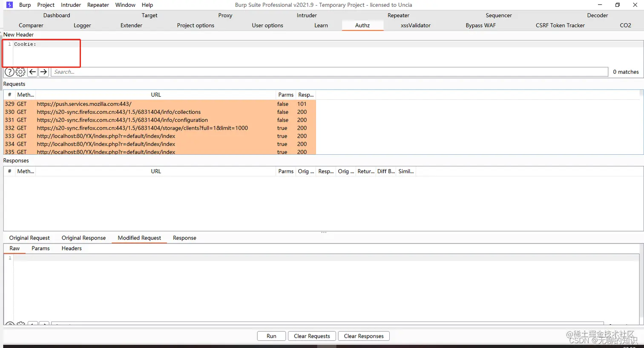Select request 330 info/collections row
644x348 pixels.
pos(160,112)
